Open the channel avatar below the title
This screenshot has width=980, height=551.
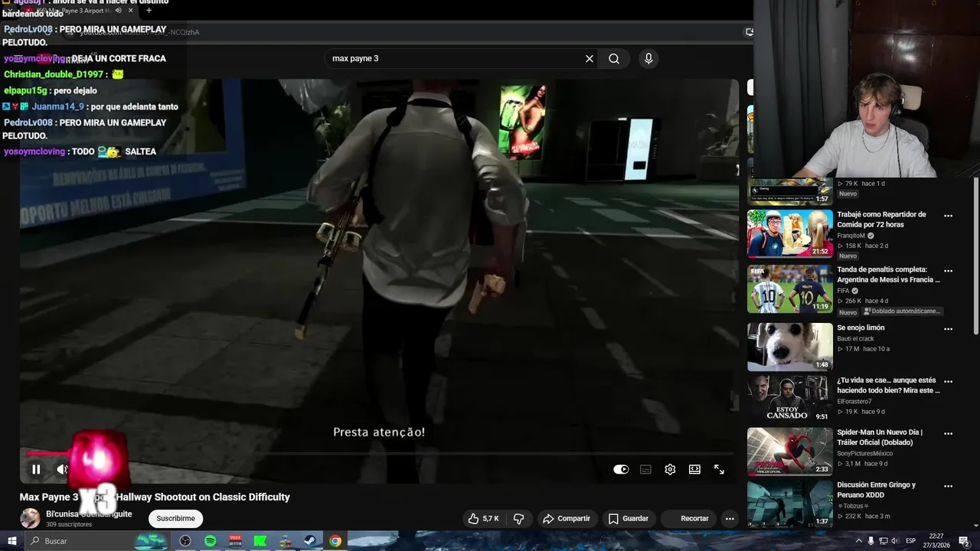click(x=30, y=518)
